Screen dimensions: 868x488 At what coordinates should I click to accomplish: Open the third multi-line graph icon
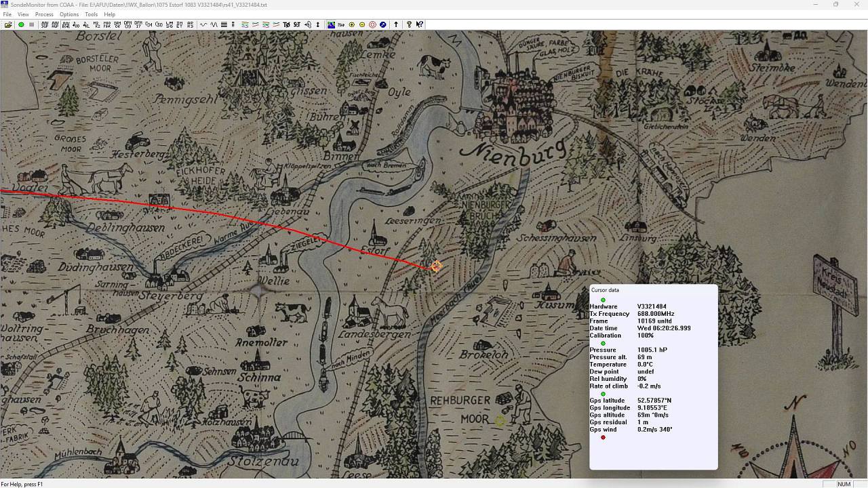click(266, 24)
